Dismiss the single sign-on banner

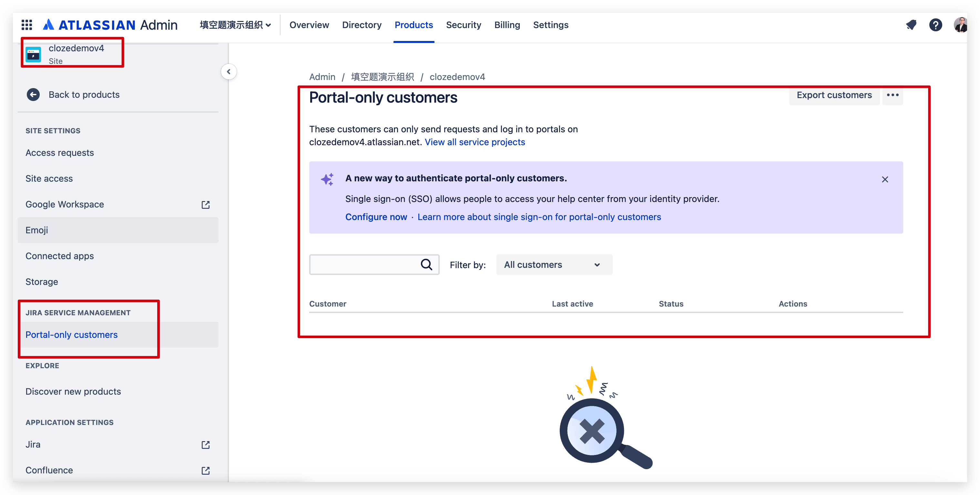[885, 179]
